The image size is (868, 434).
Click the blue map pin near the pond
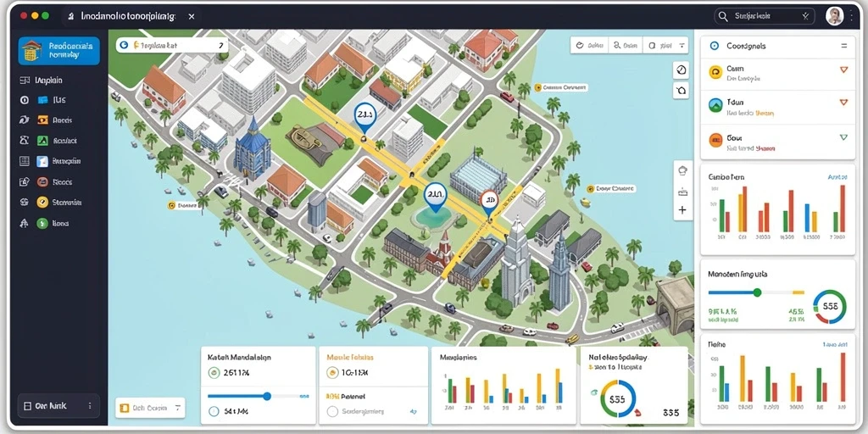pos(435,198)
